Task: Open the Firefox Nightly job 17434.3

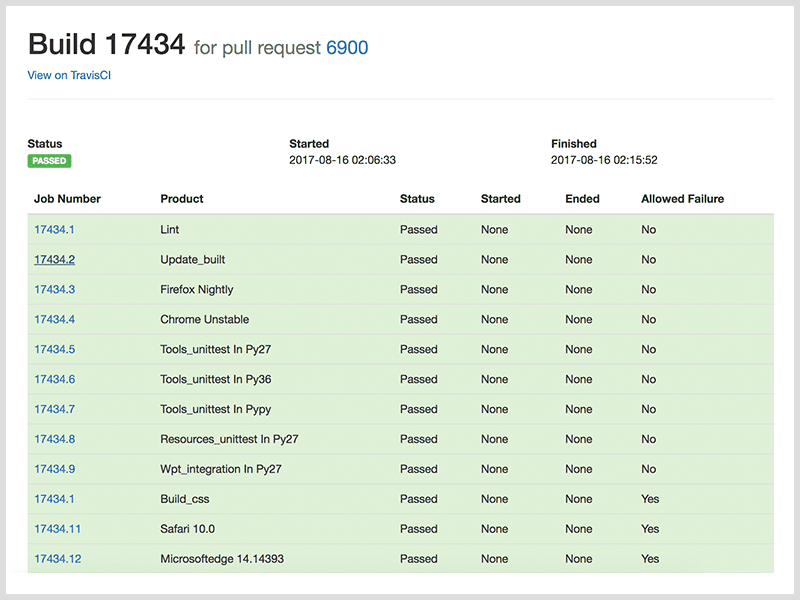Action: coord(53,289)
